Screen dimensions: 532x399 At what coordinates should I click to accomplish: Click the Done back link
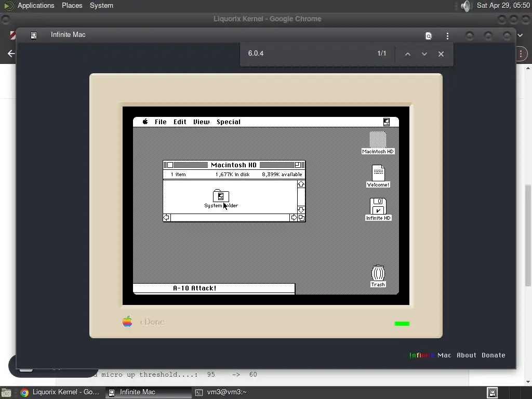[x=152, y=322]
